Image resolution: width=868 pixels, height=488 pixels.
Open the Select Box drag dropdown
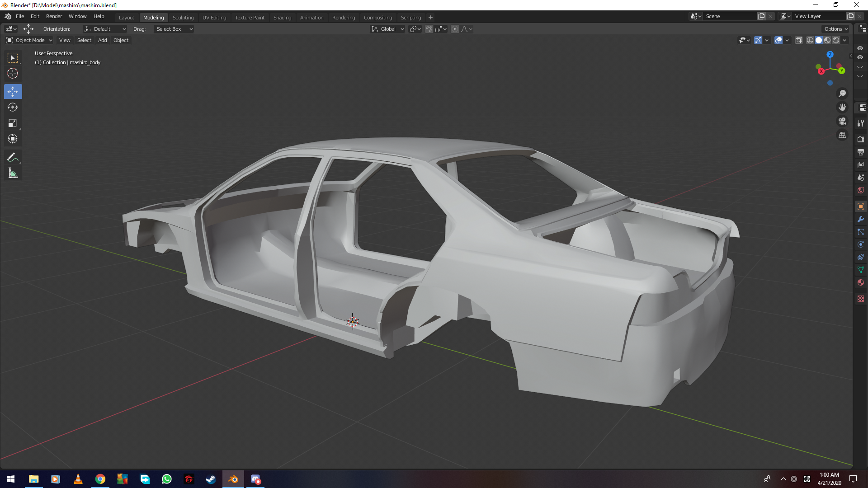[x=174, y=29]
